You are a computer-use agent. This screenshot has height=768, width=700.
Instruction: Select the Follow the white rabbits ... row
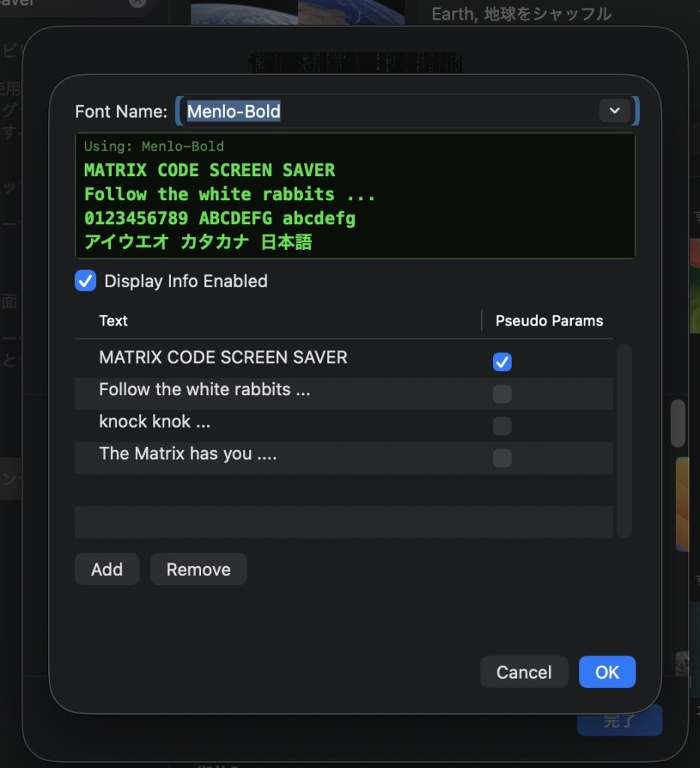pyautogui.click(x=344, y=393)
